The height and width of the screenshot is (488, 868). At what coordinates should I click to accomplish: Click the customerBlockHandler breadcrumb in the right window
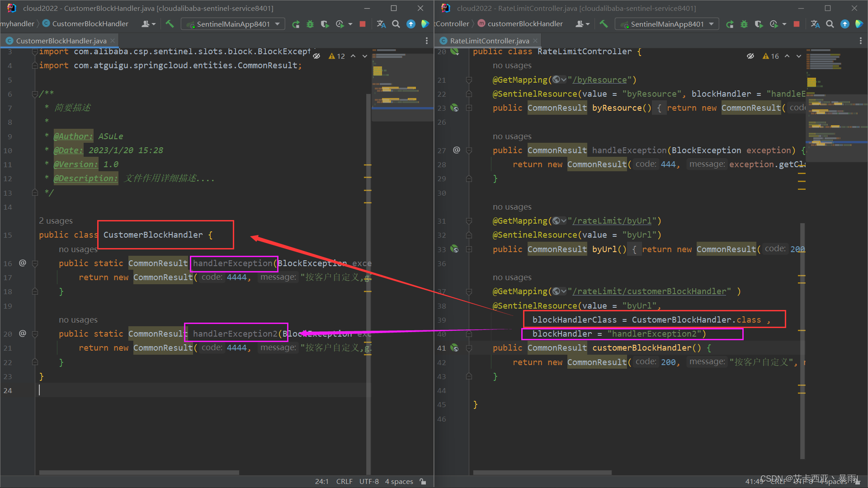[x=520, y=24]
